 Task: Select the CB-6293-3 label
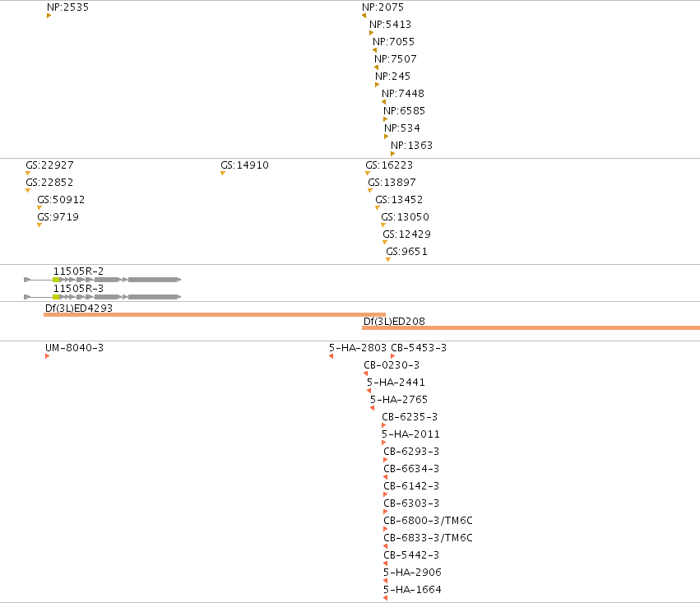[411, 452]
